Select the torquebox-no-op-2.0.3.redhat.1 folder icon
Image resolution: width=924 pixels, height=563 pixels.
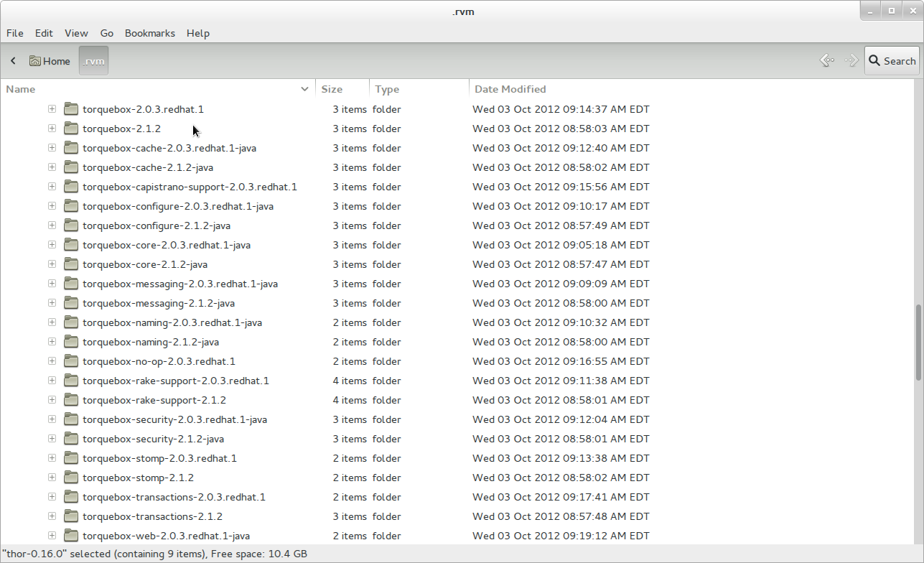point(70,361)
